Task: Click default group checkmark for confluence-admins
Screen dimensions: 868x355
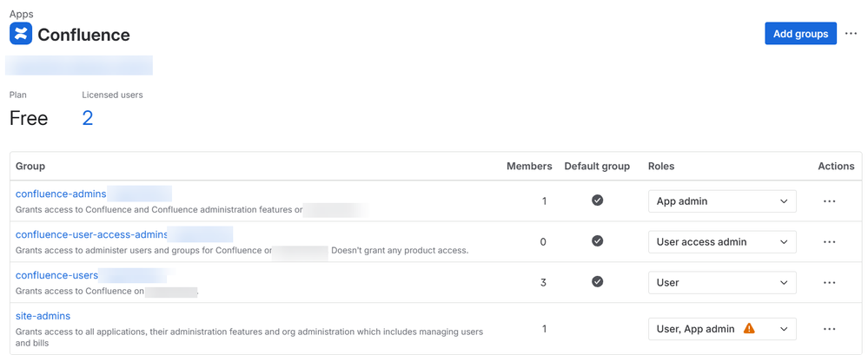Action: coord(597,201)
